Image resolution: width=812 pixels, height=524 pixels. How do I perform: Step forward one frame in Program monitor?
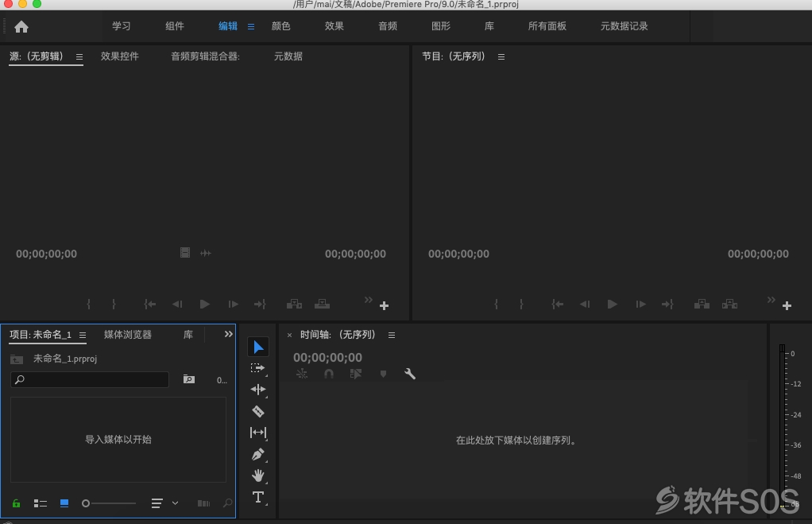click(x=640, y=305)
